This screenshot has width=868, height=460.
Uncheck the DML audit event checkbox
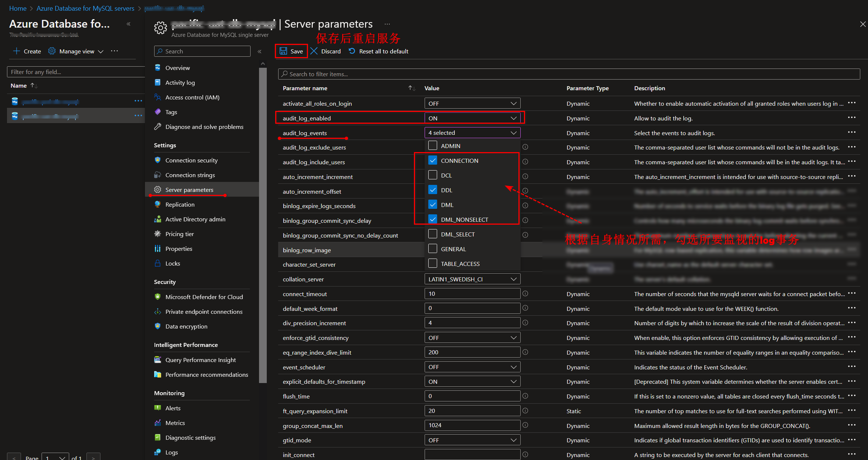(433, 204)
